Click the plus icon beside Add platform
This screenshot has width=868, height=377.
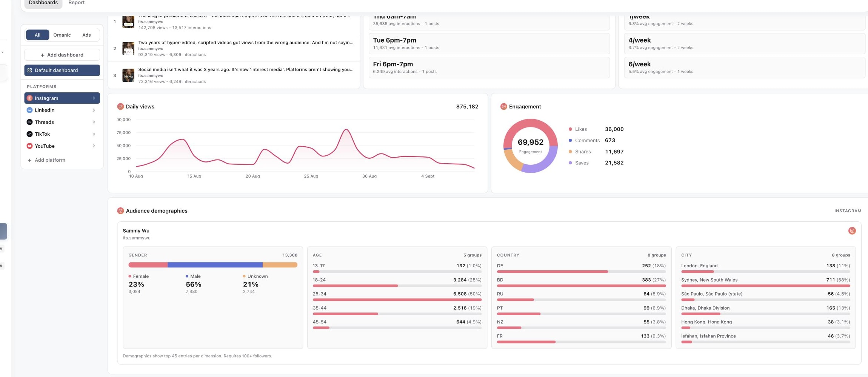point(29,160)
